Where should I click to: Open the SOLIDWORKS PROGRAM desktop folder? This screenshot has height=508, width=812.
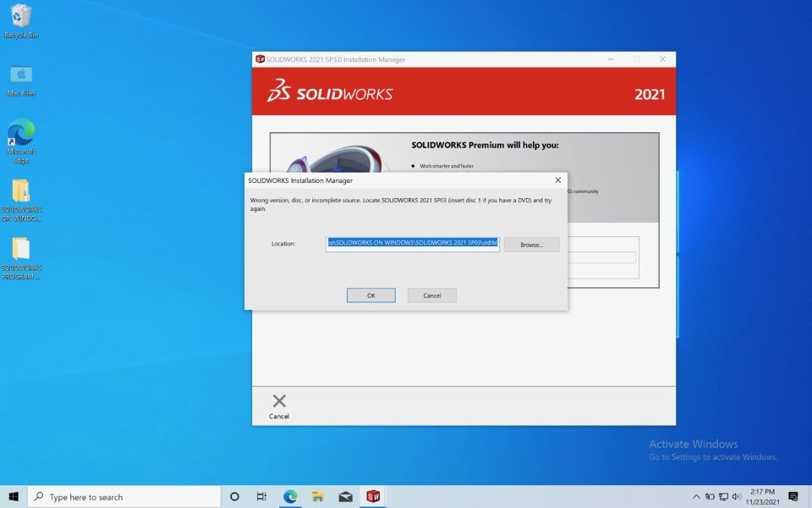[20, 258]
